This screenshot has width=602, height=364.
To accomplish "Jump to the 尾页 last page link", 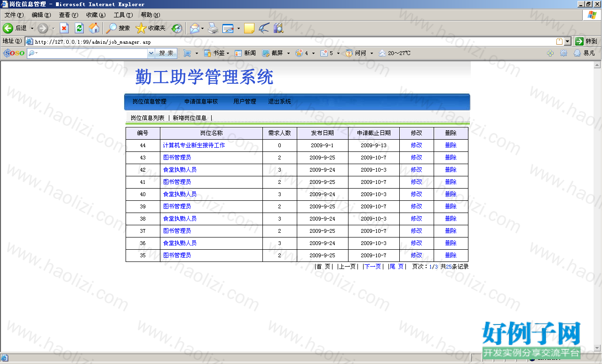I will click(x=396, y=267).
